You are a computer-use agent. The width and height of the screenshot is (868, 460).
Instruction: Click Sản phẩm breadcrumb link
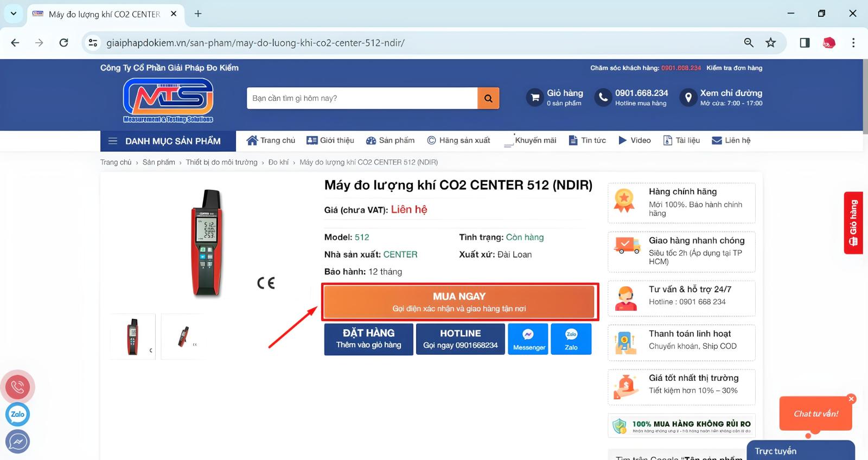pyautogui.click(x=159, y=162)
